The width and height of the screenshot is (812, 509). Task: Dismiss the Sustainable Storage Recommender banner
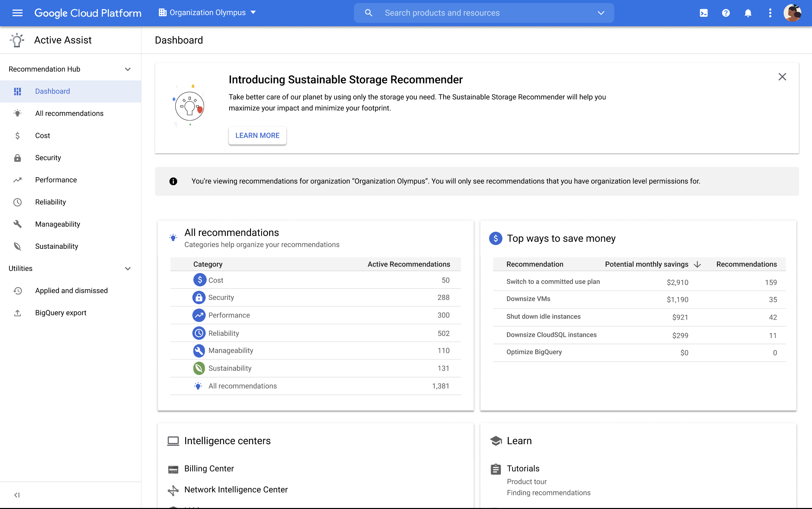783,77
